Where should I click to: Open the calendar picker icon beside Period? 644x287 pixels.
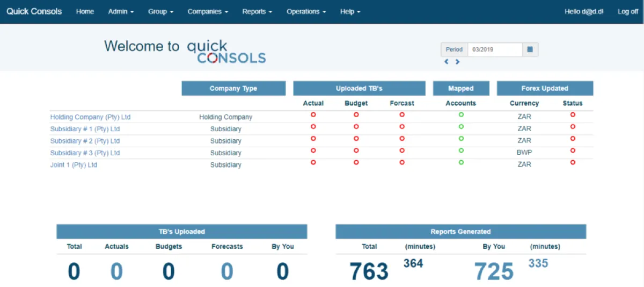click(x=530, y=49)
